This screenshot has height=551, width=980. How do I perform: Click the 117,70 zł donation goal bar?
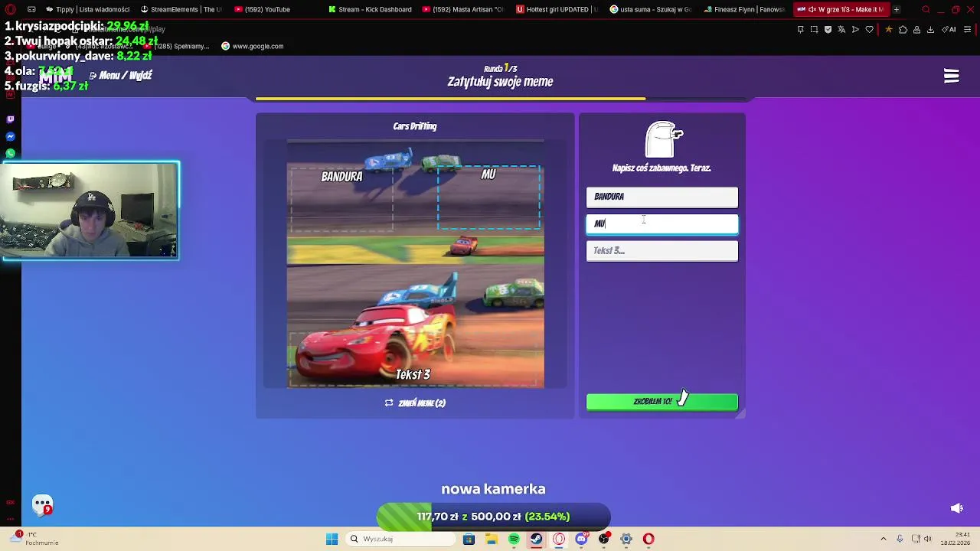[x=493, y=517]
